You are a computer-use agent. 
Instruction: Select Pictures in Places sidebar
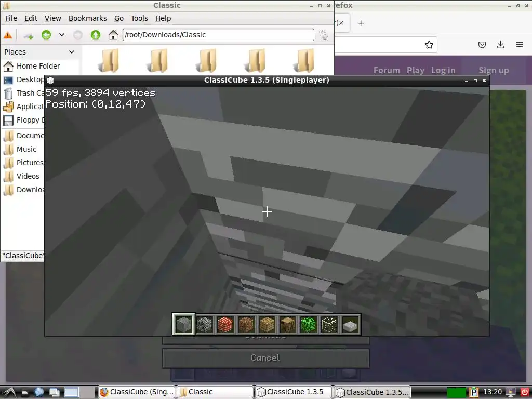coord(23,163)
